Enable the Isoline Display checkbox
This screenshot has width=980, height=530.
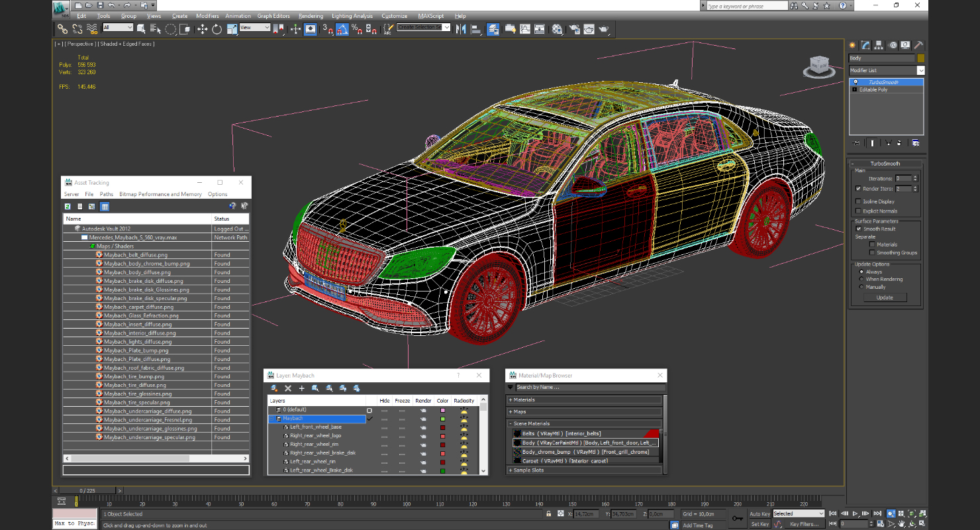coord(859,201)
